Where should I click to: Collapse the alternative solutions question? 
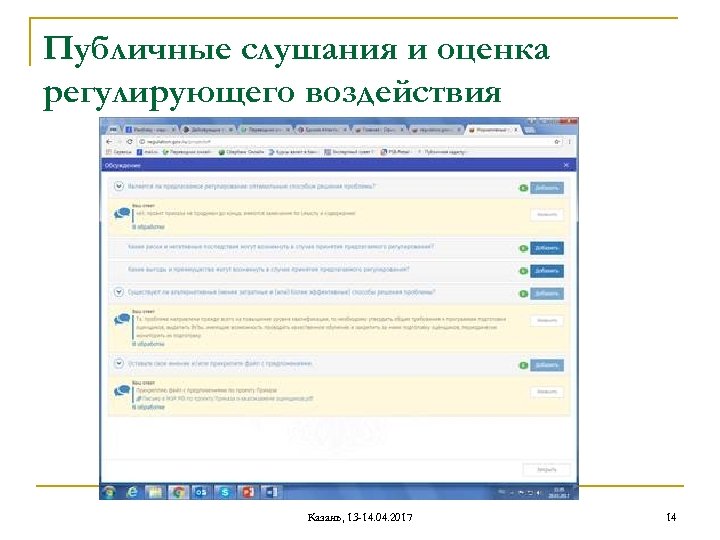[x=119, y=292]
